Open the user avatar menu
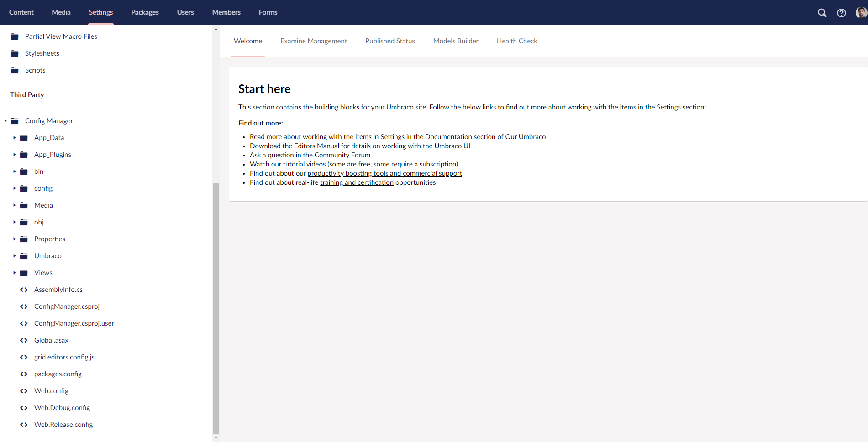This screenshot has height=442, width=868. [861, 12]
